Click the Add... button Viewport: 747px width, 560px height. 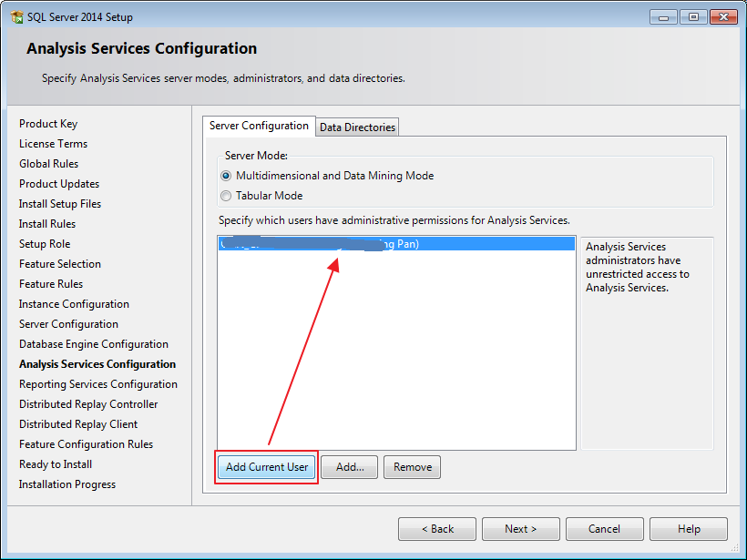click(350, 467)
